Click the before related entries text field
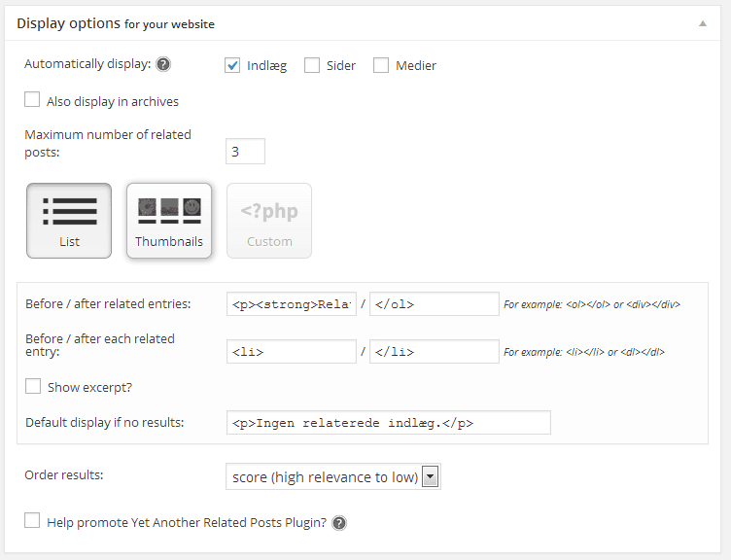Viewport: 731px width, 560px height. [x=292, y=304]
